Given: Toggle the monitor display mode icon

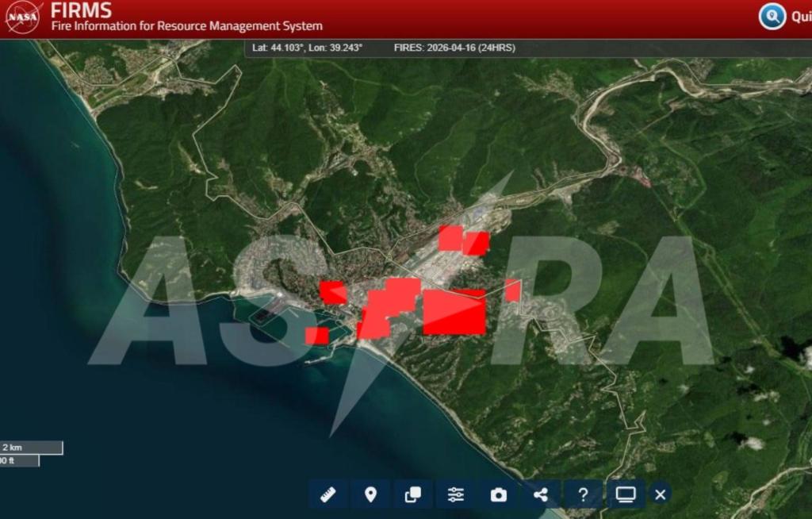Looking at the screenshot, I should coord(625,494).
